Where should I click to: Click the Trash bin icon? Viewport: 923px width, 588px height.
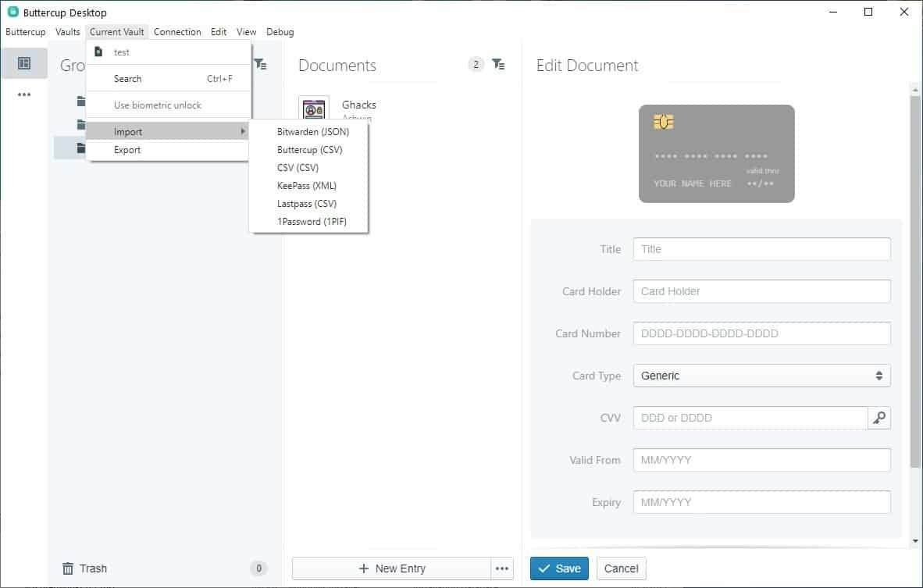tap(68, 568)
